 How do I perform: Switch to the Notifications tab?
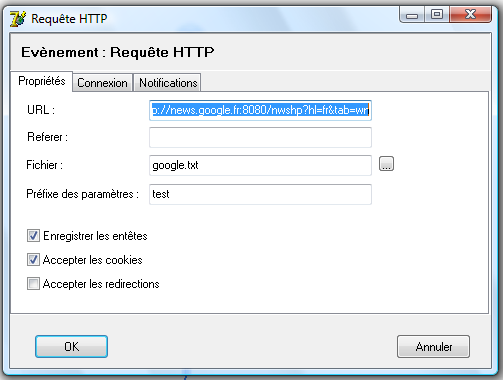pos(168,83)
